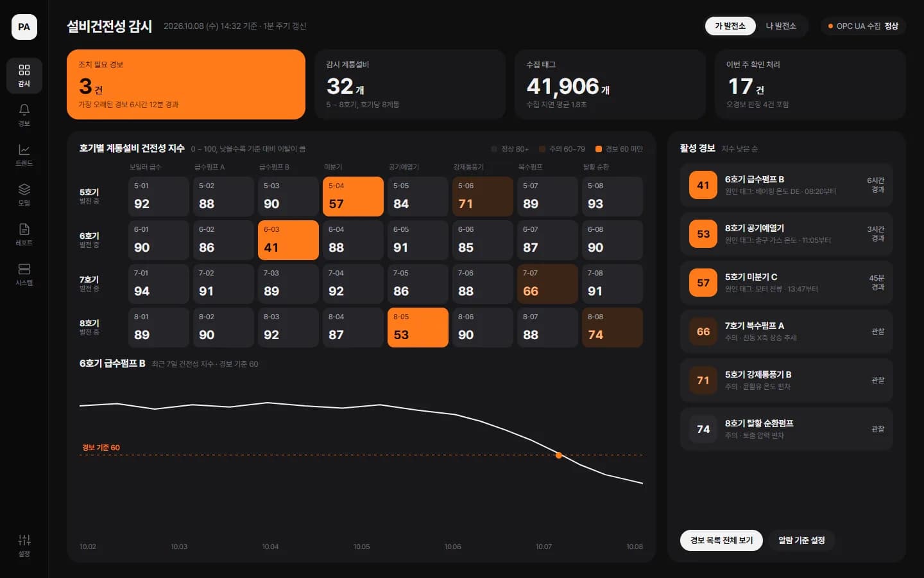
Task: Open the 레포트 document icon in sidebar
Action: (24, 234)
